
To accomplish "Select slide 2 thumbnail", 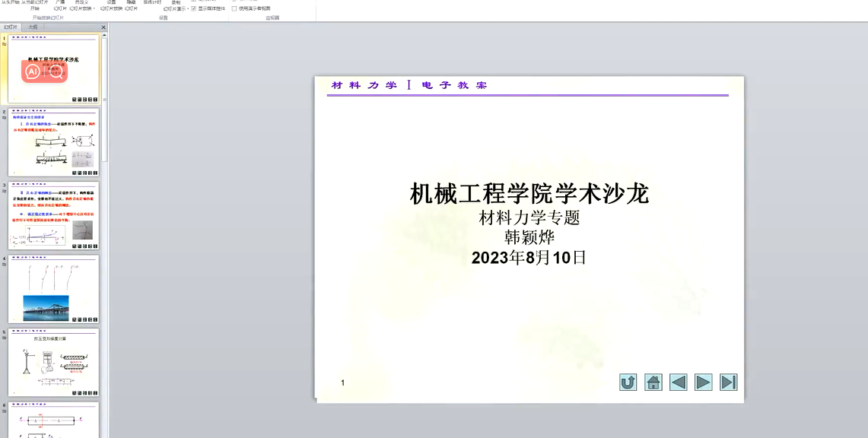I will [53, 142].
